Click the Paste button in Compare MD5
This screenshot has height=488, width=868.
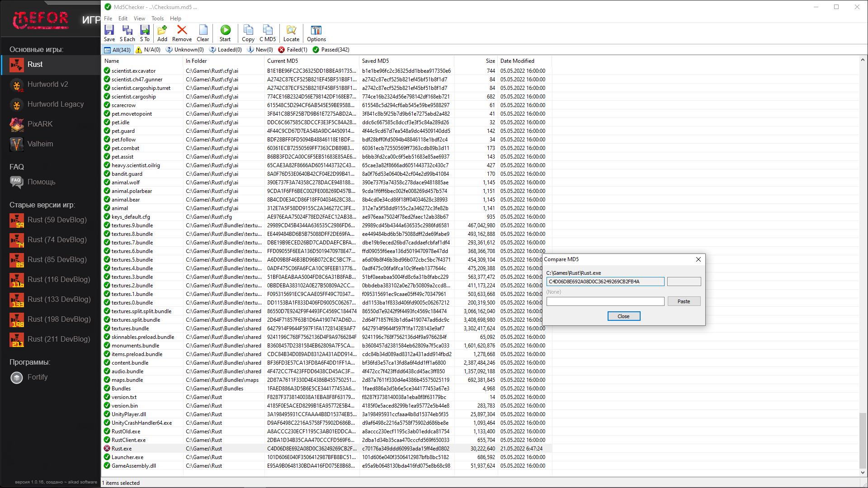coord(684,301)
